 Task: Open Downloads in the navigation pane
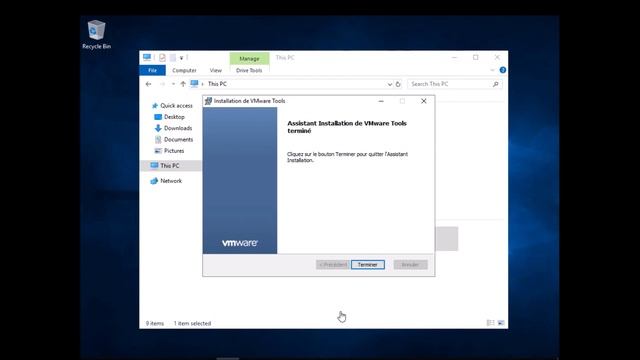coord(178,128)
